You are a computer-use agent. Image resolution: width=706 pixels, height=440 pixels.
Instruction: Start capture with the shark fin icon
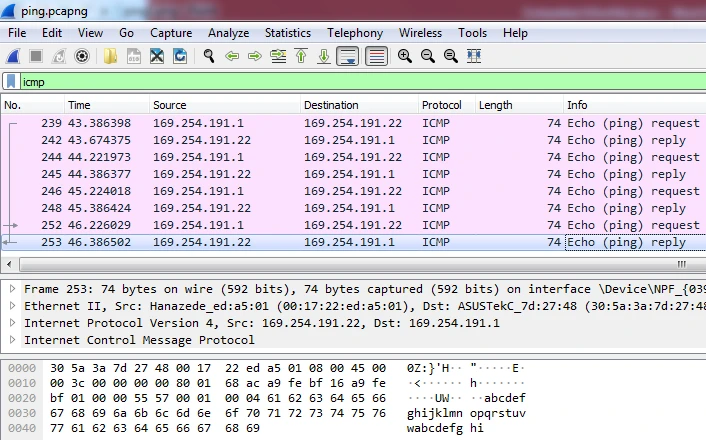pyautogui.click(x=14, y=56)
